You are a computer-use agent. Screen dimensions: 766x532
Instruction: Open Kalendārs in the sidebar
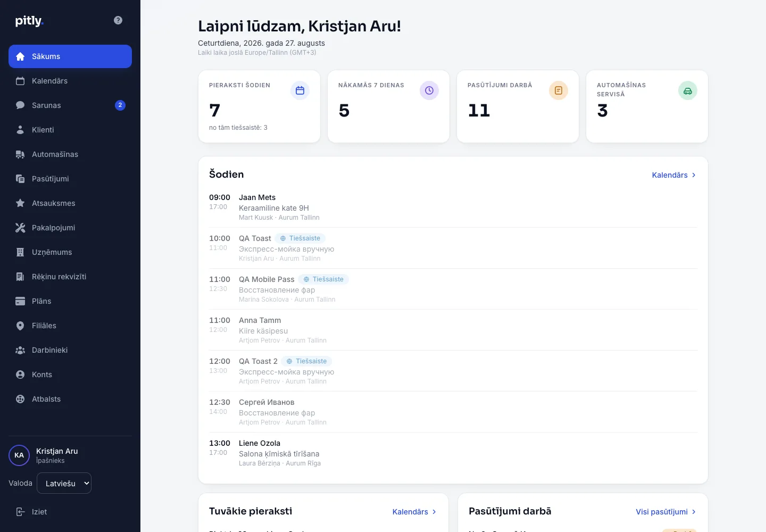70,81
